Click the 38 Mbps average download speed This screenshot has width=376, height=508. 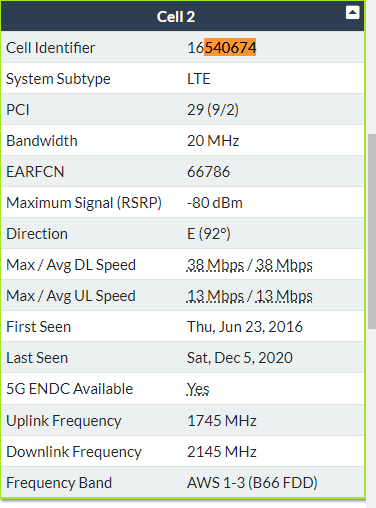click(x=284, y=265)
